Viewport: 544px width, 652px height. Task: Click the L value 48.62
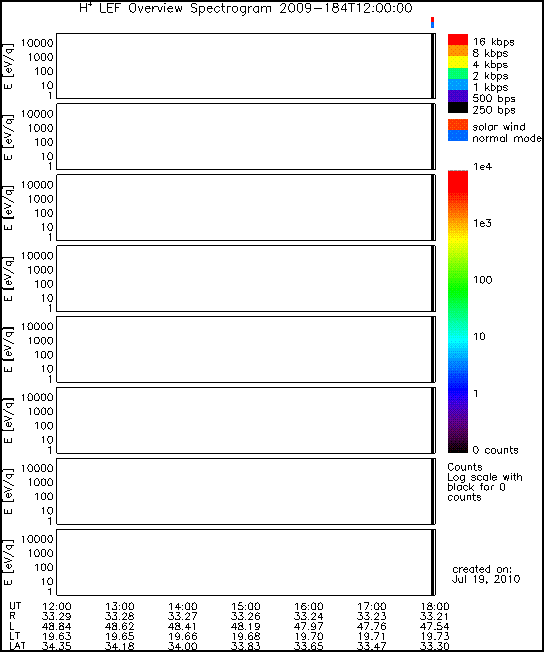coord(120,626)
